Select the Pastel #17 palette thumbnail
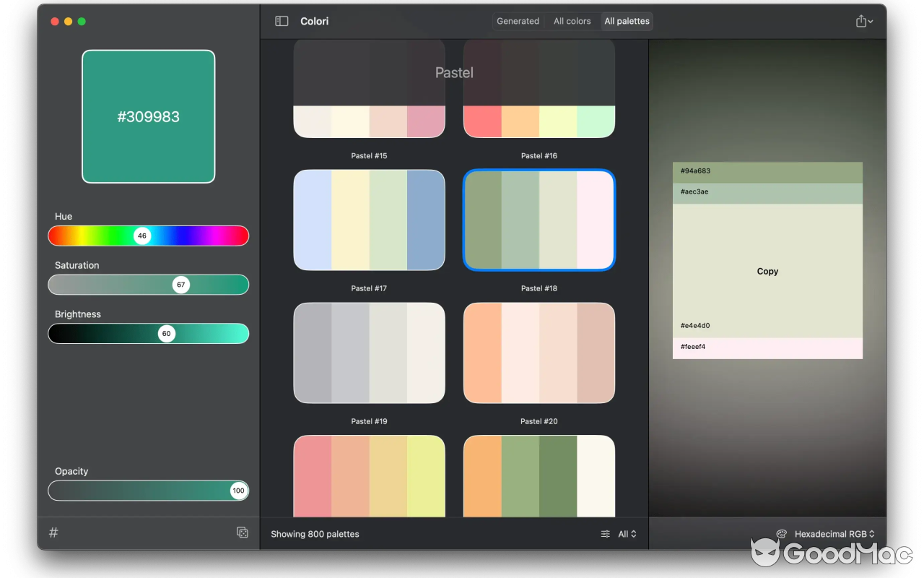Viewport: 924px width, 578px height. 369,220
